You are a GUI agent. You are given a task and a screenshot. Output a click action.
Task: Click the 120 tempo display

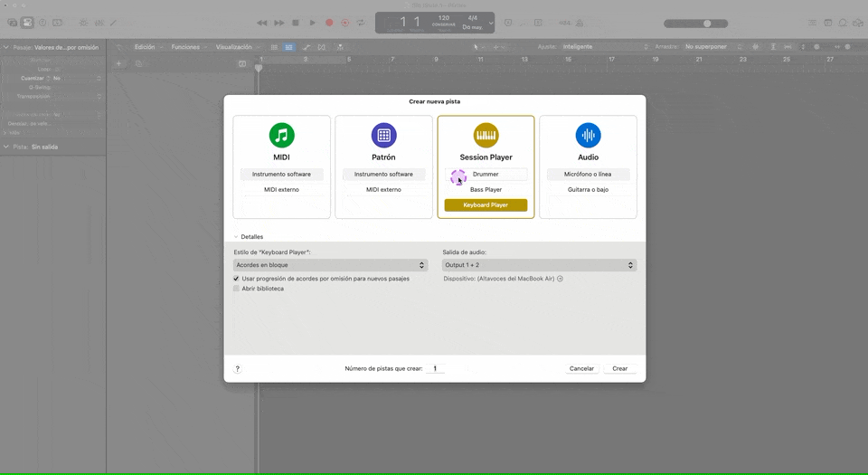pos(444,18)
